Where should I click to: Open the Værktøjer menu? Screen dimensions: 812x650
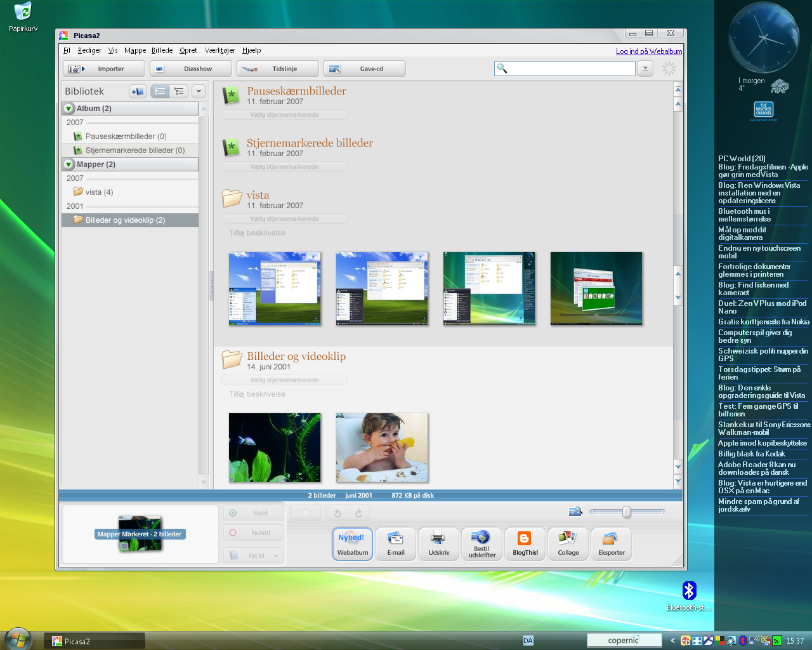(x=219, y=51)
